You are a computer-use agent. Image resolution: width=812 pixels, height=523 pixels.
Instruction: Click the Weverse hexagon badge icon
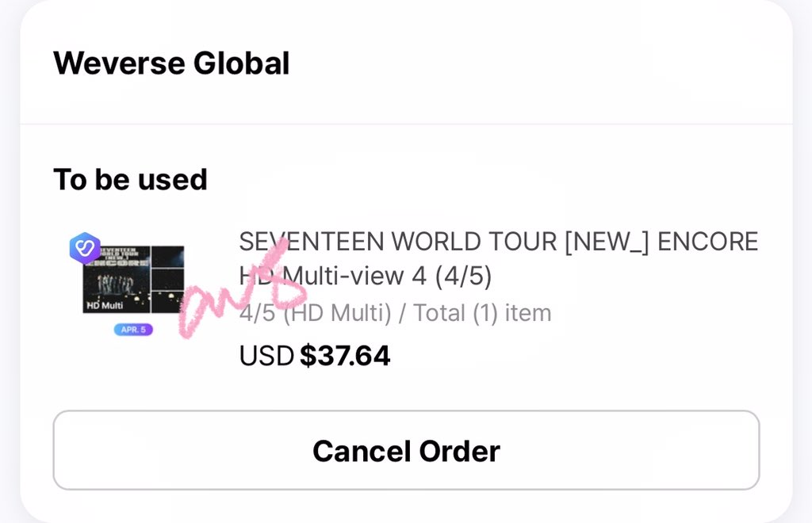click(85, 248)
